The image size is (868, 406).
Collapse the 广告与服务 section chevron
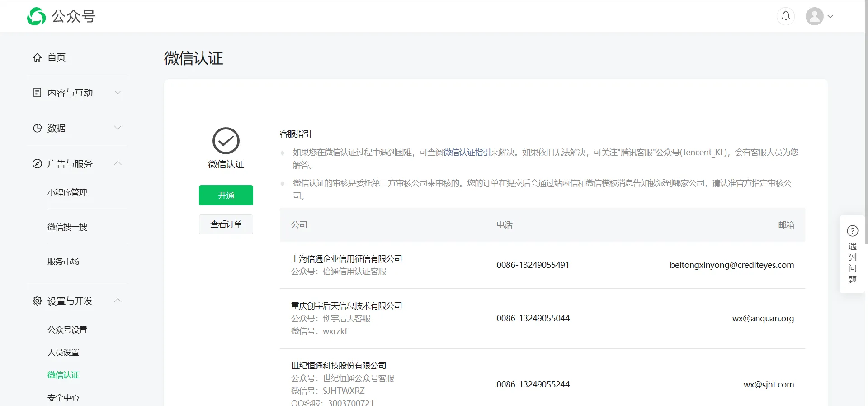point(118,163)
